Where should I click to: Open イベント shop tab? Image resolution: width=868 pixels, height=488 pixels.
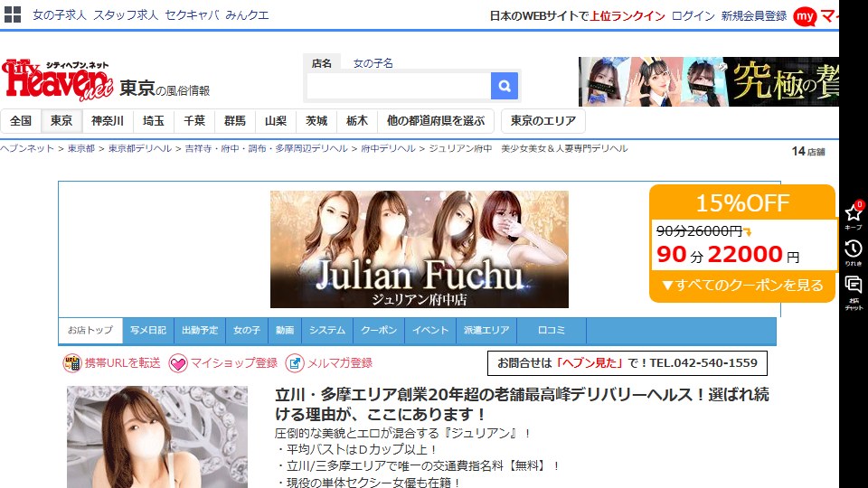[x=430, y=331]
